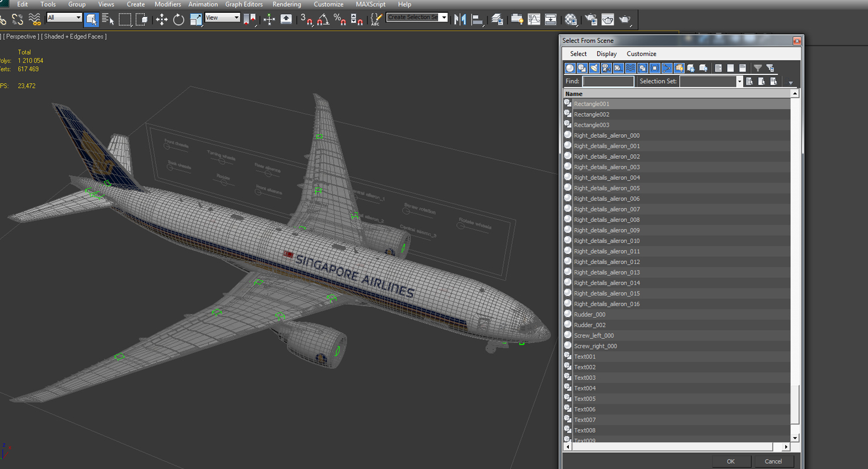Image resolution: width=868 pixels, height=469 pixels.
Task: Toggle 3D Snaps icon
Action: tap(306, 19)
